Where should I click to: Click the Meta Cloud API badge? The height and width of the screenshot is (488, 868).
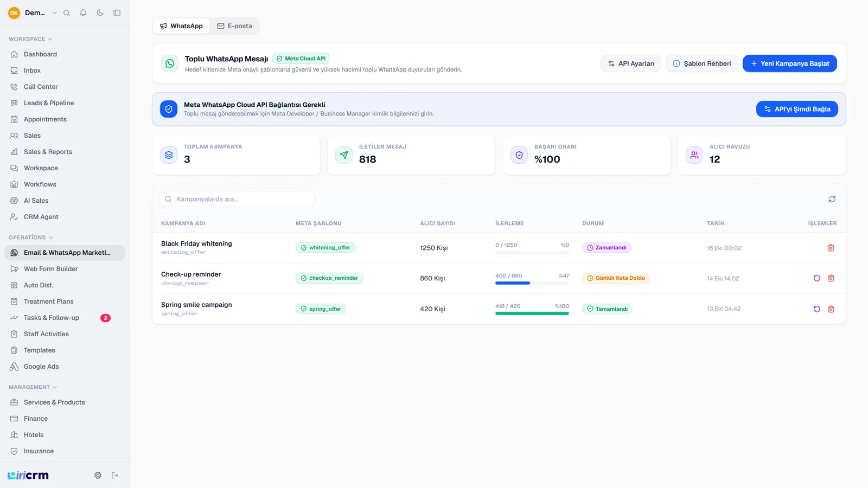(x=301, y=59)
